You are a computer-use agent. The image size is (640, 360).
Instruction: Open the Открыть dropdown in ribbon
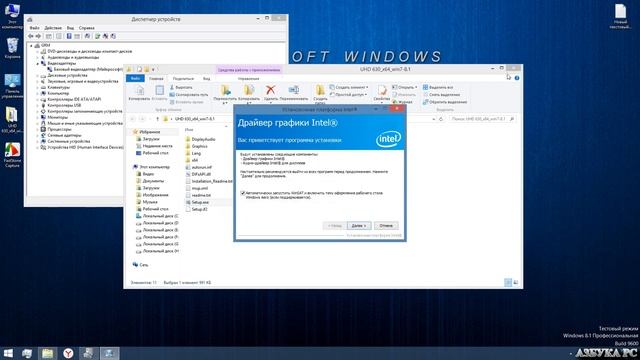tap(404, 87)
